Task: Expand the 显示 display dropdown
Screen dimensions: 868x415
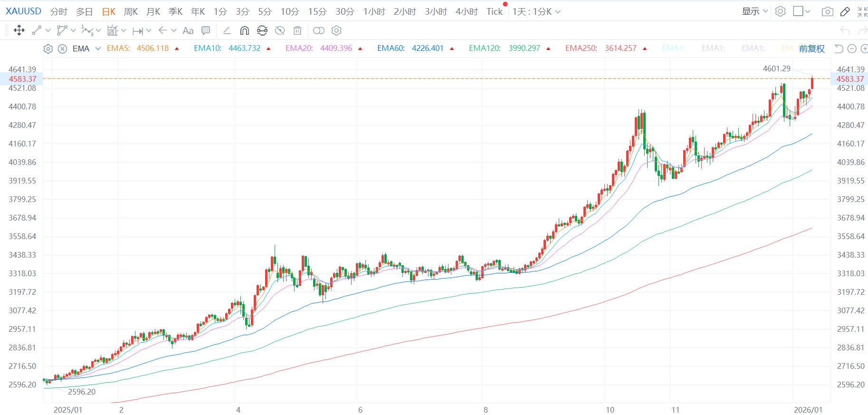Action: [x=755, y=11]
